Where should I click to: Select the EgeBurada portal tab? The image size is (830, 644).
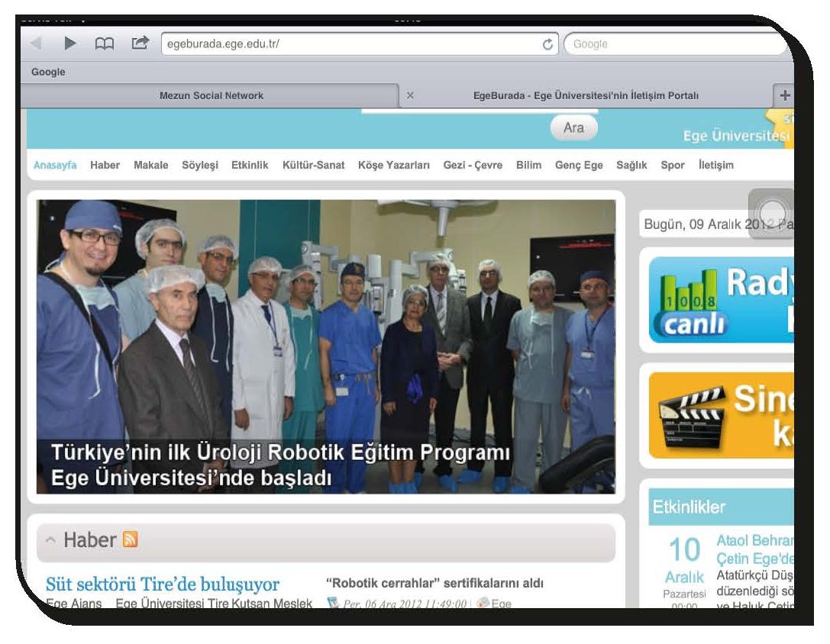pos(586,96)
